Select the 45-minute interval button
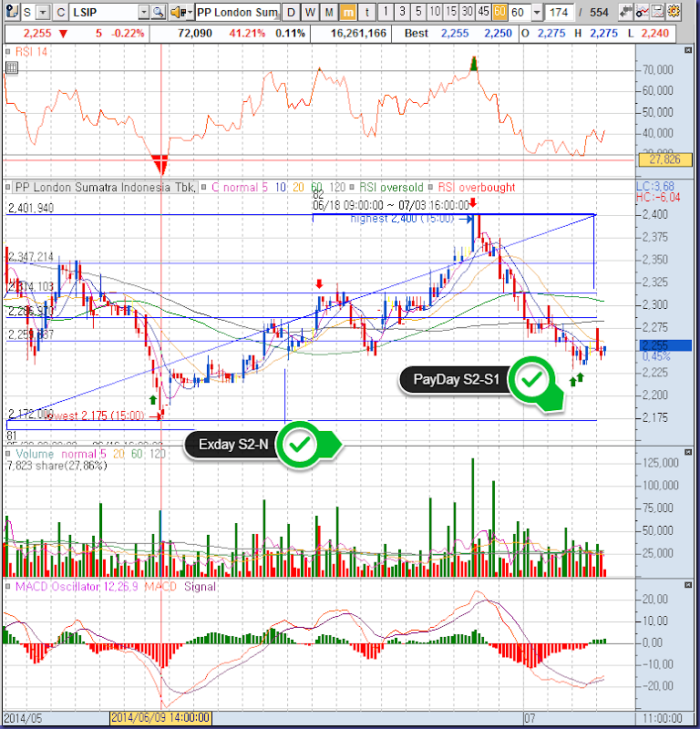This screenshot has height=729, width=700. [484, 12]
